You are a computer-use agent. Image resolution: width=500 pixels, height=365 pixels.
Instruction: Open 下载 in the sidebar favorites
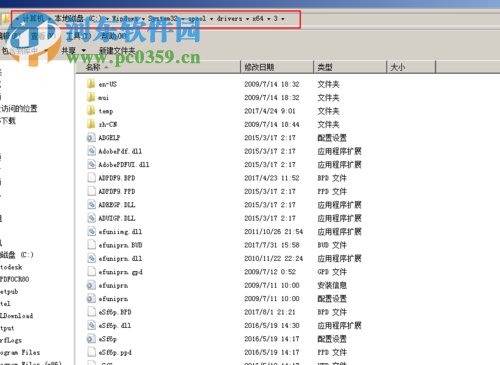coord(8,121)
